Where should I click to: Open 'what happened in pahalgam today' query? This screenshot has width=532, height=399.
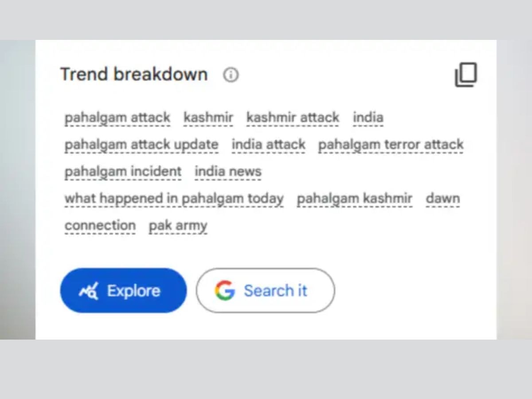(x=174, y=199)
